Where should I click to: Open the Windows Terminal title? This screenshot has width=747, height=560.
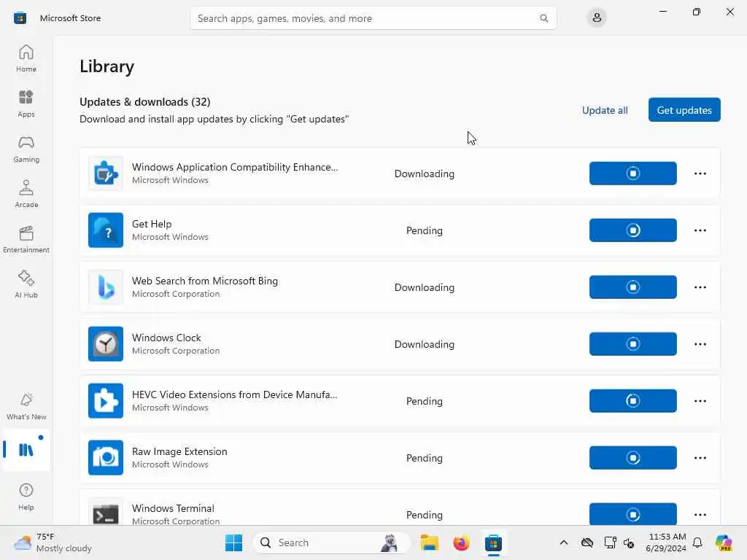pos(173,508)
